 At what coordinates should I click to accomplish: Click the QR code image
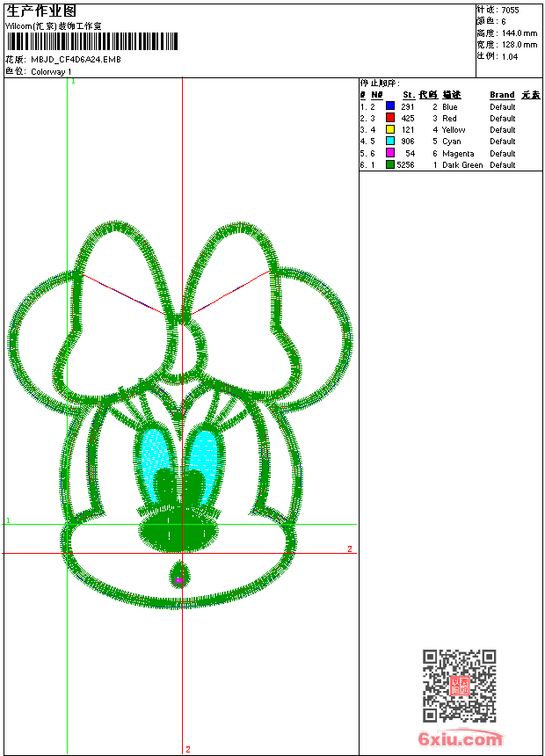460,686
